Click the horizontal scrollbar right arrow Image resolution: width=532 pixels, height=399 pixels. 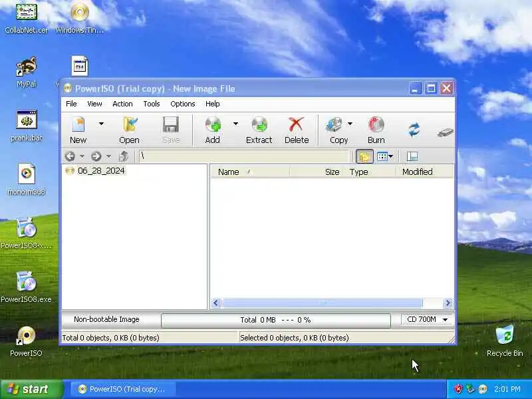pyautogui.click(x=448, y=303)
